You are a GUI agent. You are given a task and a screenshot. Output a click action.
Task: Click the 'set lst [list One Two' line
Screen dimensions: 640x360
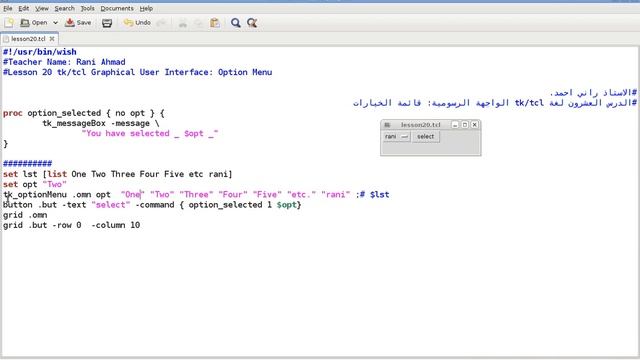(118, 174)
